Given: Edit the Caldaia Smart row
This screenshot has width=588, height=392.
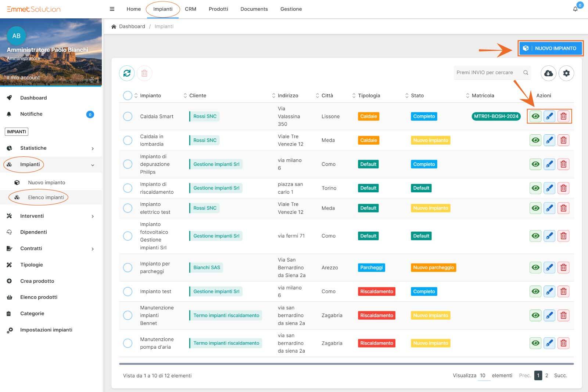Looking at the screenshot, I should [x=549, y=116].
